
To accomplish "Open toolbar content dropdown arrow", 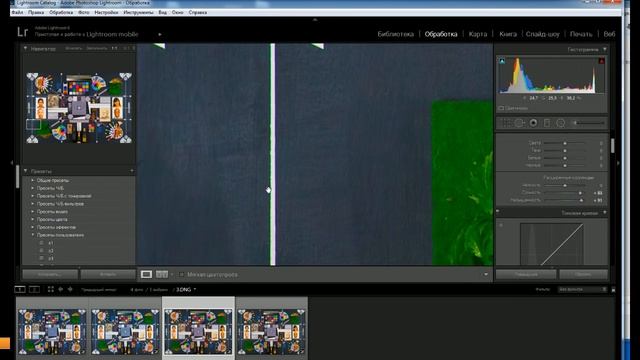I will tap(486, 274).
